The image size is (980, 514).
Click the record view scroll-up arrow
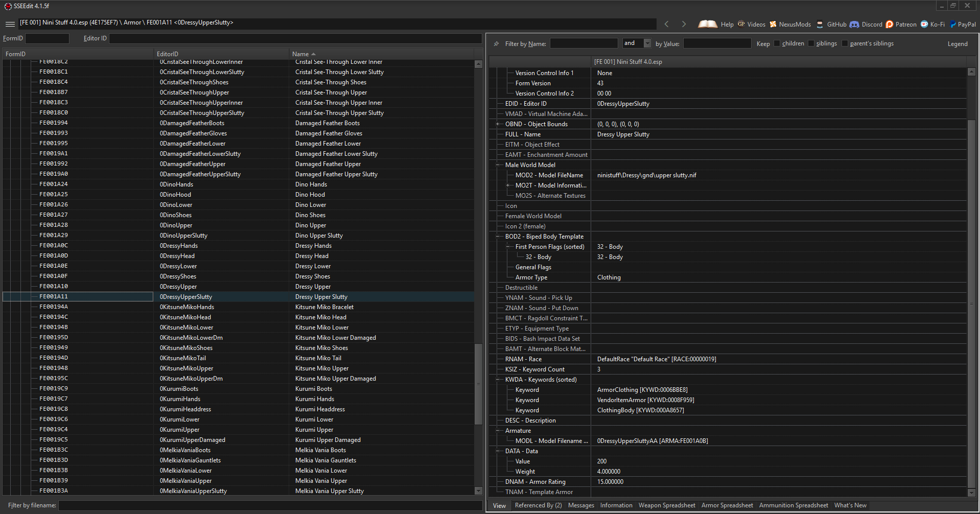(972, 72)
